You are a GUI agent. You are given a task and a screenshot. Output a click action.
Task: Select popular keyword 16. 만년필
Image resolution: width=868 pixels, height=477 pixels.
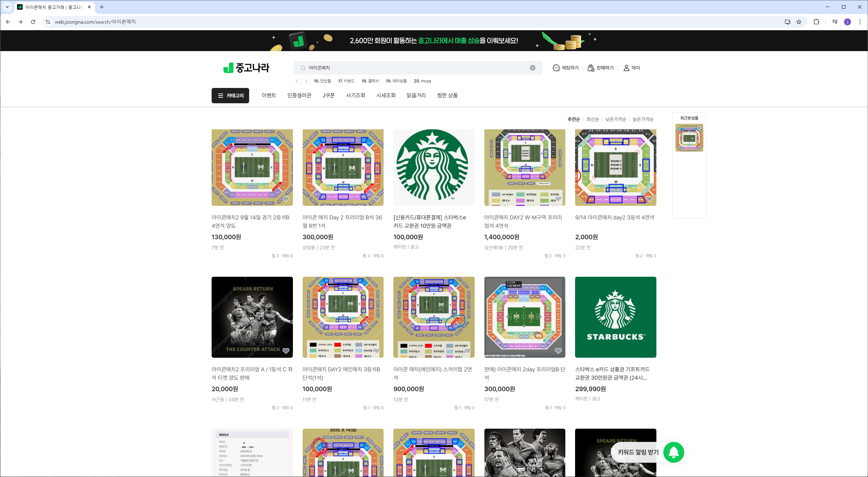point(322,81)
